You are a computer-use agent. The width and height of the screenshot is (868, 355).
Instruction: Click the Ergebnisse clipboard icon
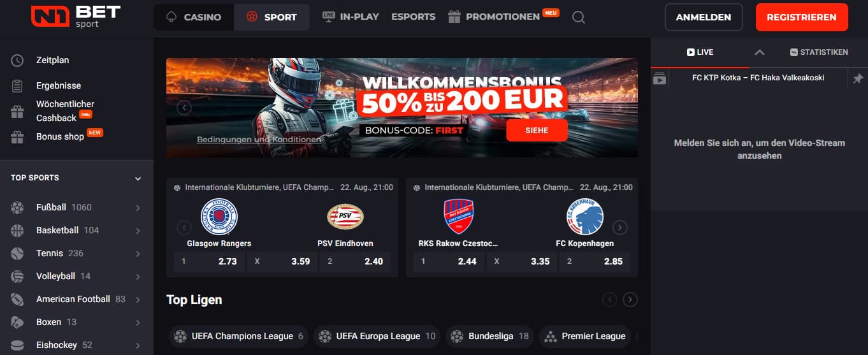(x=17, y=85)
